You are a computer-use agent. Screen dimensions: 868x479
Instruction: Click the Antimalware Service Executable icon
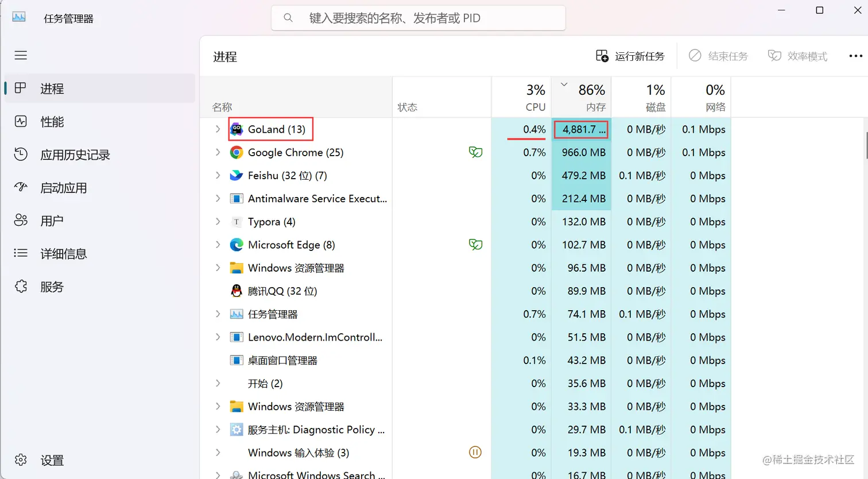click(x=237, y=199)
